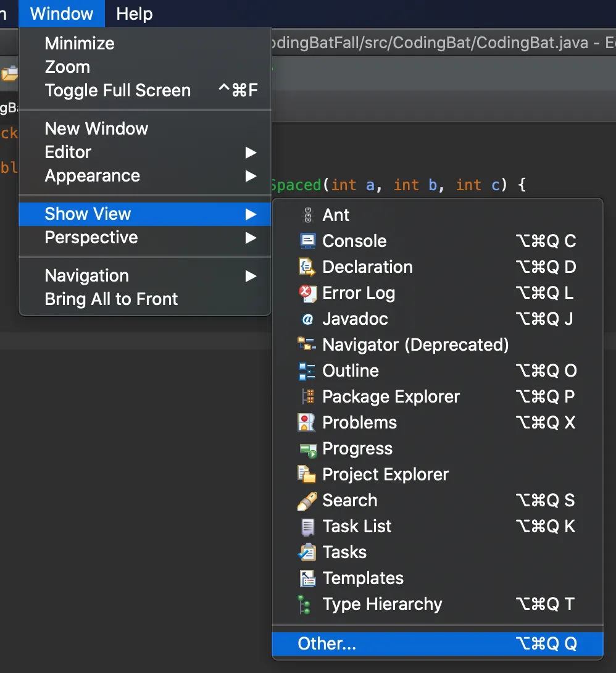Select Package Explorer view
Image resolution: width=616 pixels, height=673 pixels.
[x=391, y=397]
